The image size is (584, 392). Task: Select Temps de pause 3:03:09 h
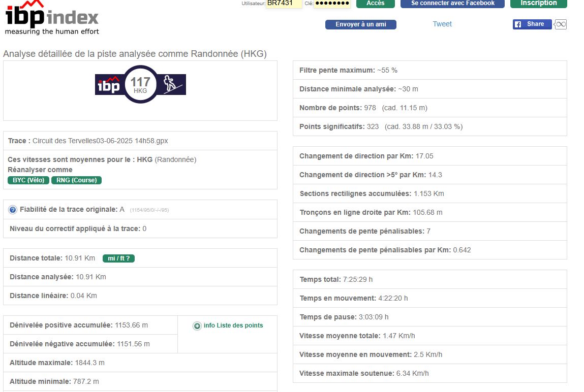tap(344, 317)
